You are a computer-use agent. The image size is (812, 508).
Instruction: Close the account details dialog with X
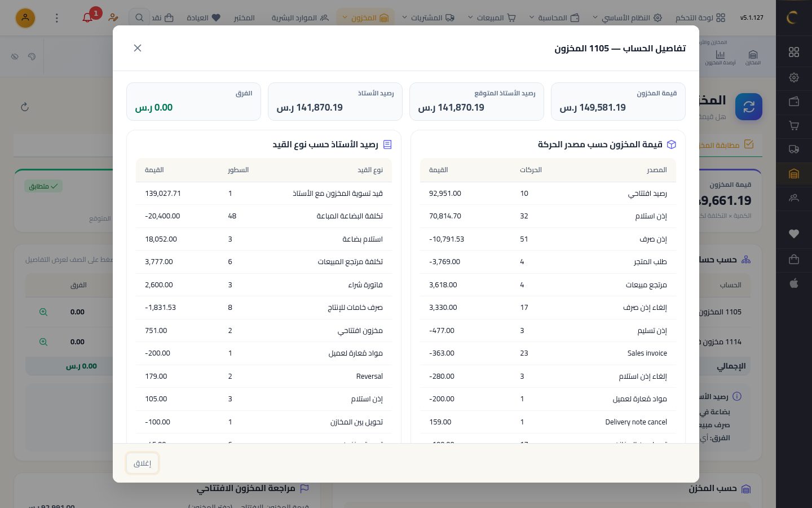(138, 48)
